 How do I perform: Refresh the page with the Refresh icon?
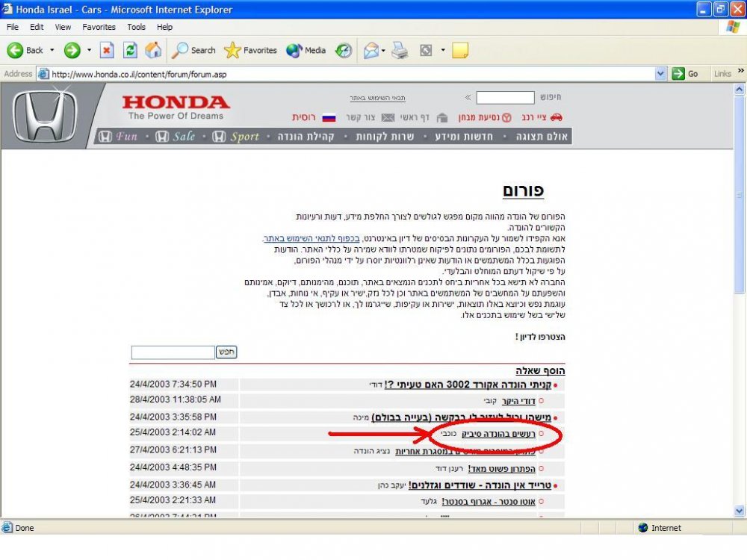(x=130, y=50)
